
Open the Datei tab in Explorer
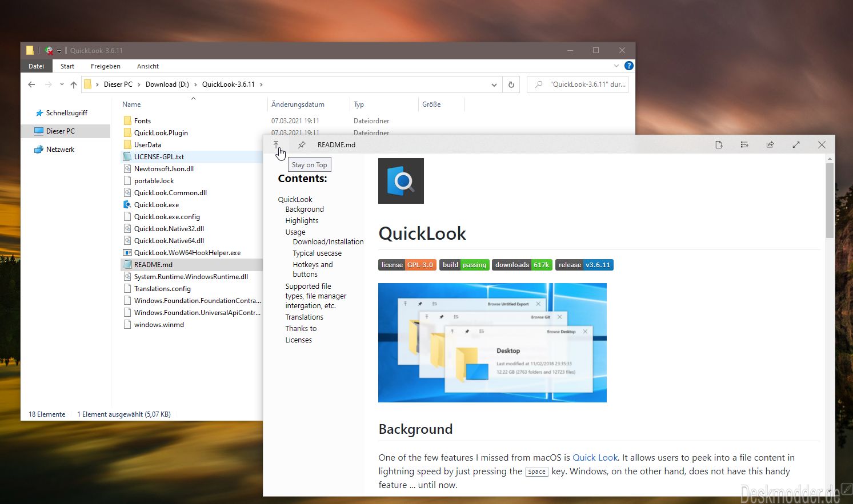(x=37, y=66)
